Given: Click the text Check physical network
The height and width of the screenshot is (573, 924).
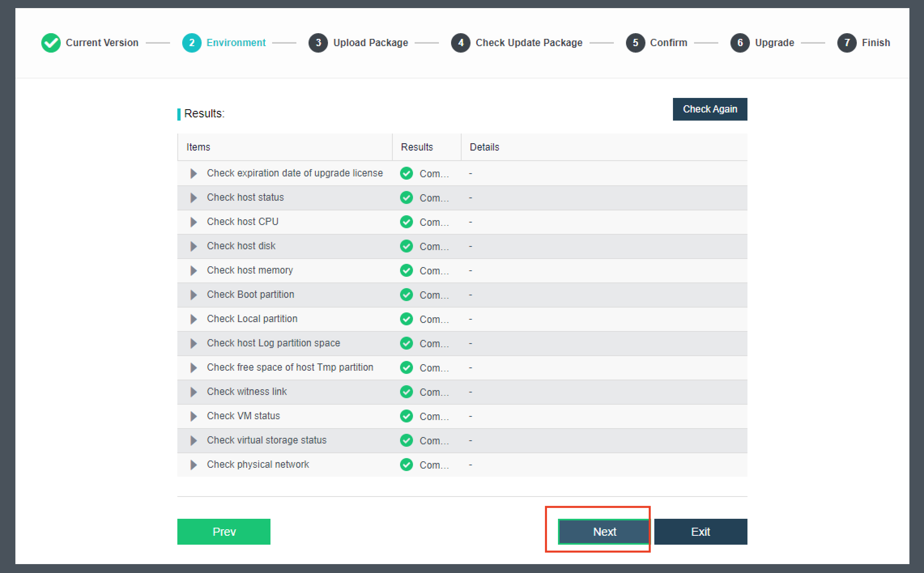Looking at the screenshot, I should [258, 465].
